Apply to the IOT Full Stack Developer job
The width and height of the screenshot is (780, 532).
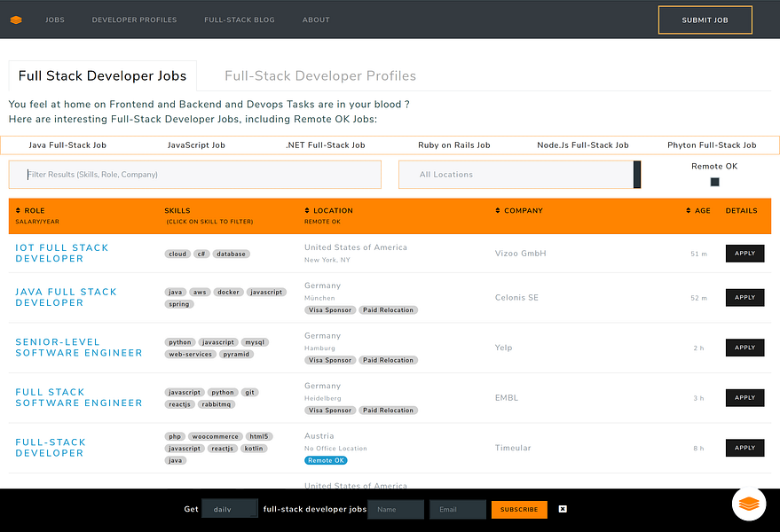click(744, 253)
